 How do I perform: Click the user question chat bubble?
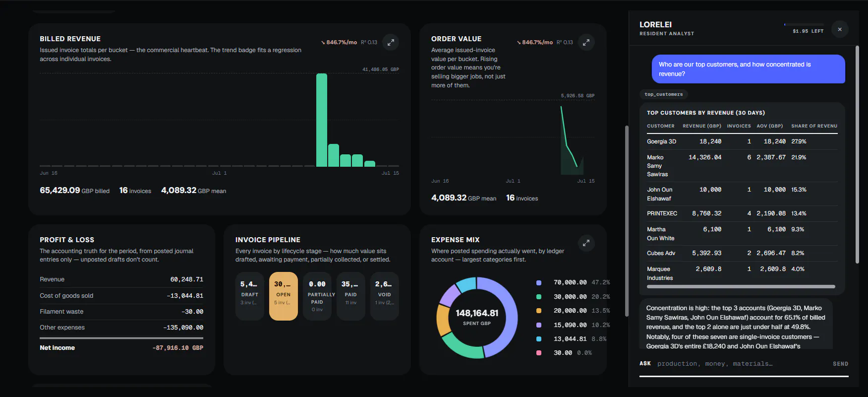point(748,69)
